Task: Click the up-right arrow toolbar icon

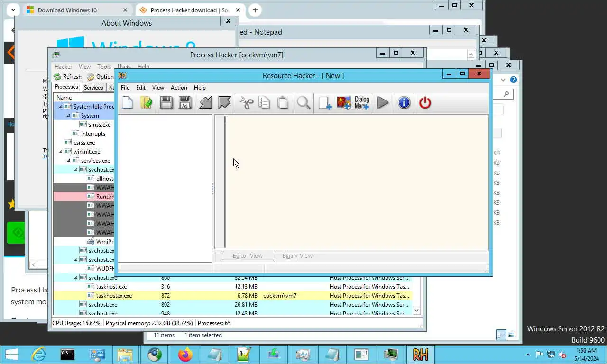Action: (x=224, y=103)
